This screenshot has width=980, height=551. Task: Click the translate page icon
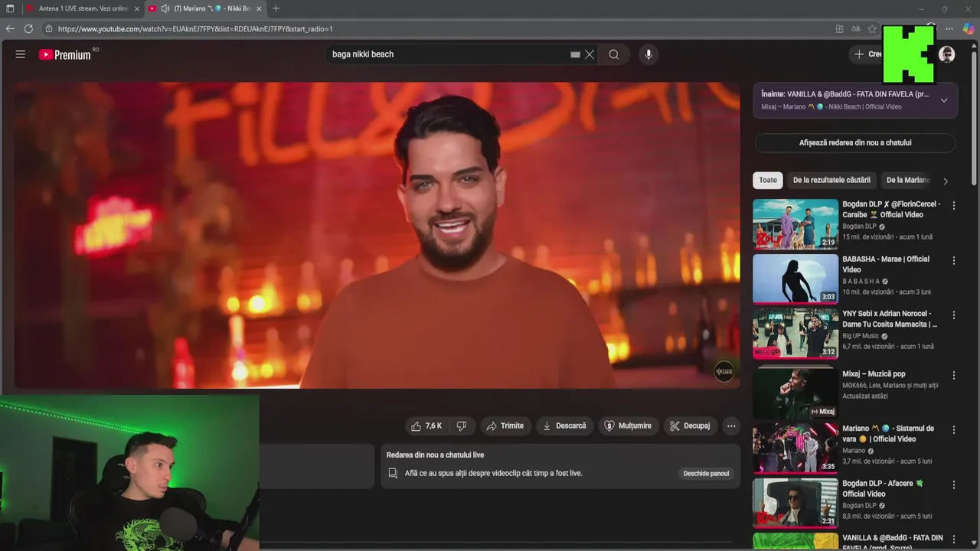pyautogui.click(x=856, y=29)
